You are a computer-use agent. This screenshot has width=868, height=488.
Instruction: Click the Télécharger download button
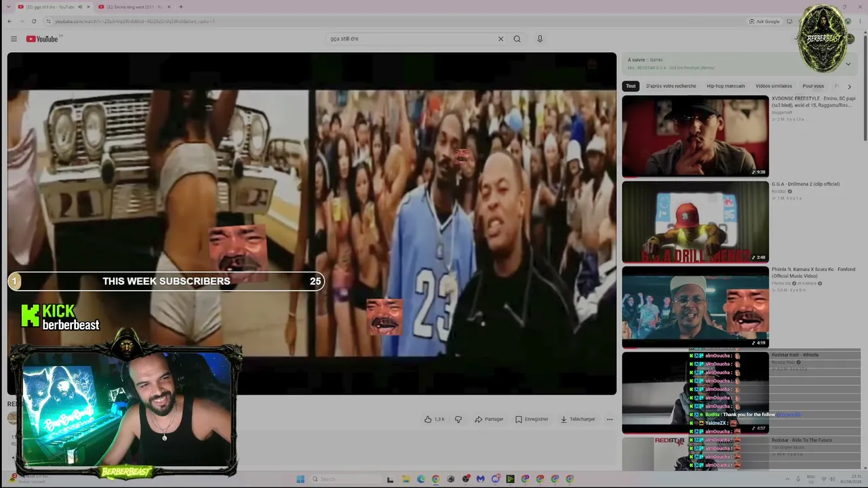(x=578, y=420)
